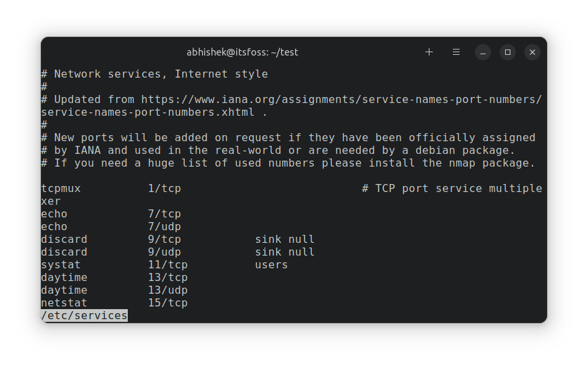Maximize the terminal window
This screenshot has width=588, height=368.
click(508, 52)
